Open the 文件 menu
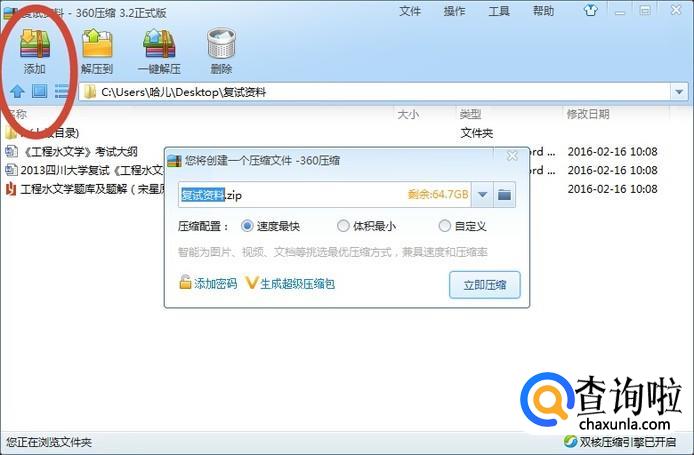The width and height of the screenshot is (694, 455). [x=410, y=11]
